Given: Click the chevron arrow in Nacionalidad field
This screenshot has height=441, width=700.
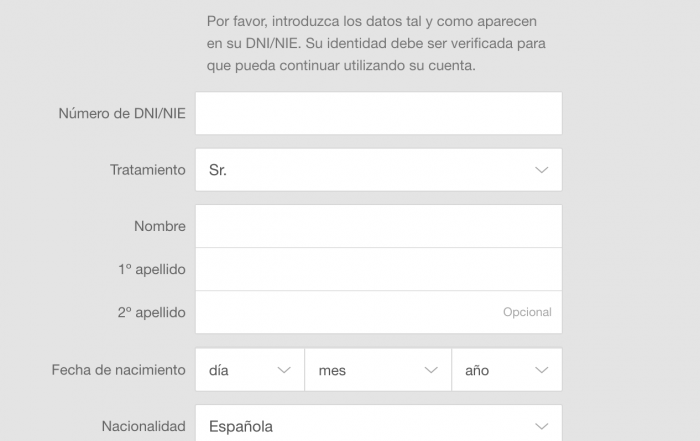Looking at the screenshot, I should pos(542,427).
